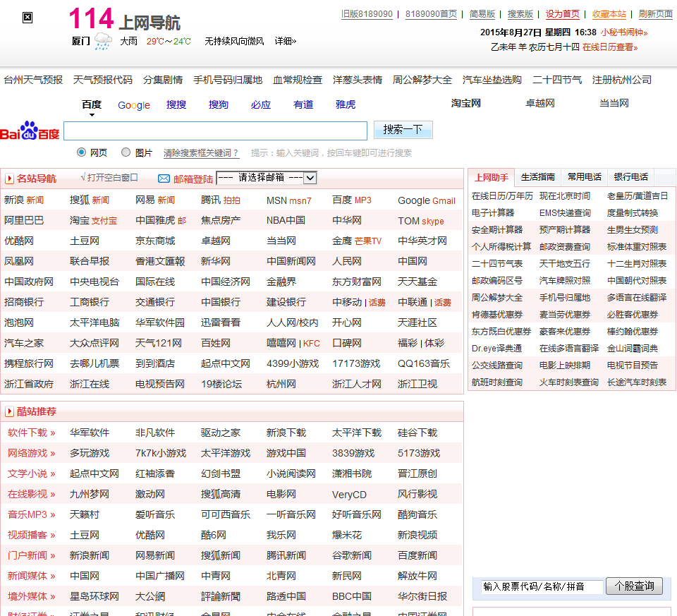The width and height of the screenshot is (677, 616).
Task: Click the envelope icon beside 邮箱登陆
Action: pyautogui.click(x=164, y=179)
